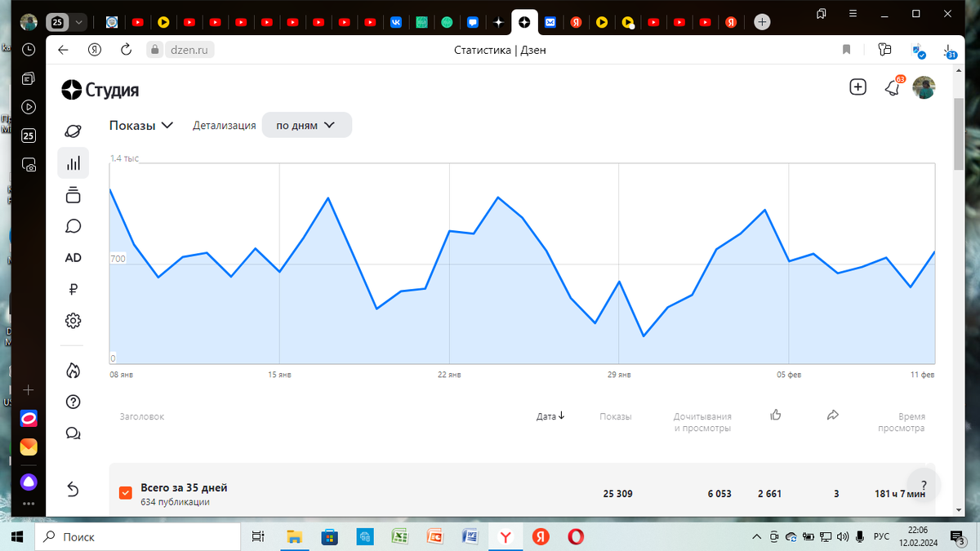Open Windows Start menu
980x551 pixels.
(x=16, y=536)
